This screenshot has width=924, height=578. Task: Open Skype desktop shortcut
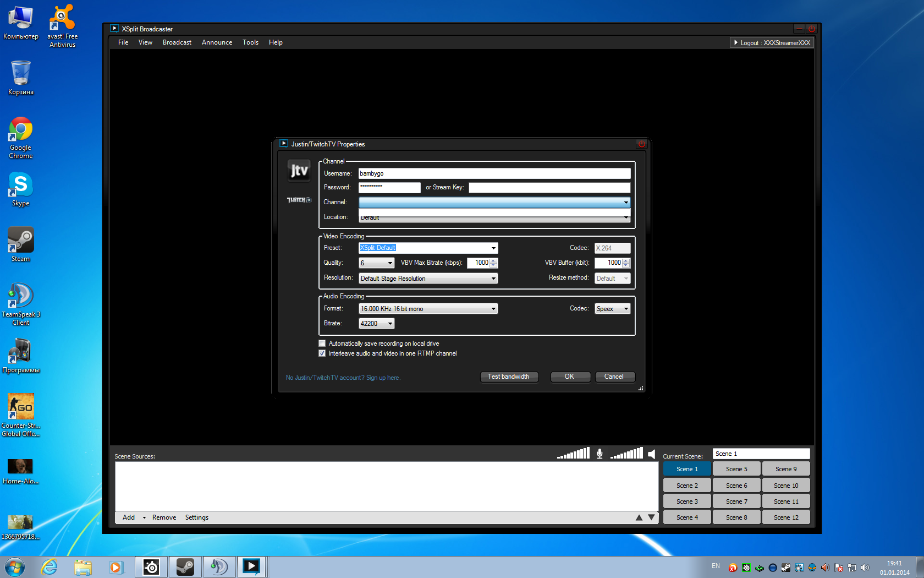click(21, 189)
